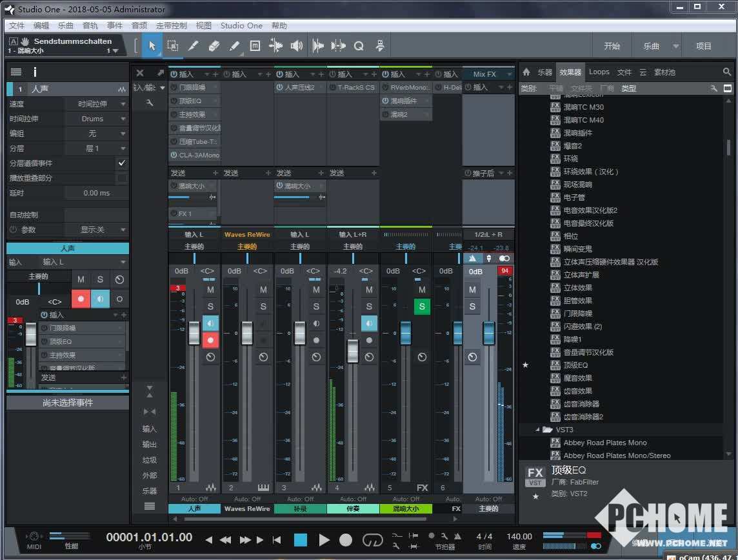This screenshot has height=560, width=738.
Task: Open the Mix FX dropdown on the main channel
Action: (488, 74)
